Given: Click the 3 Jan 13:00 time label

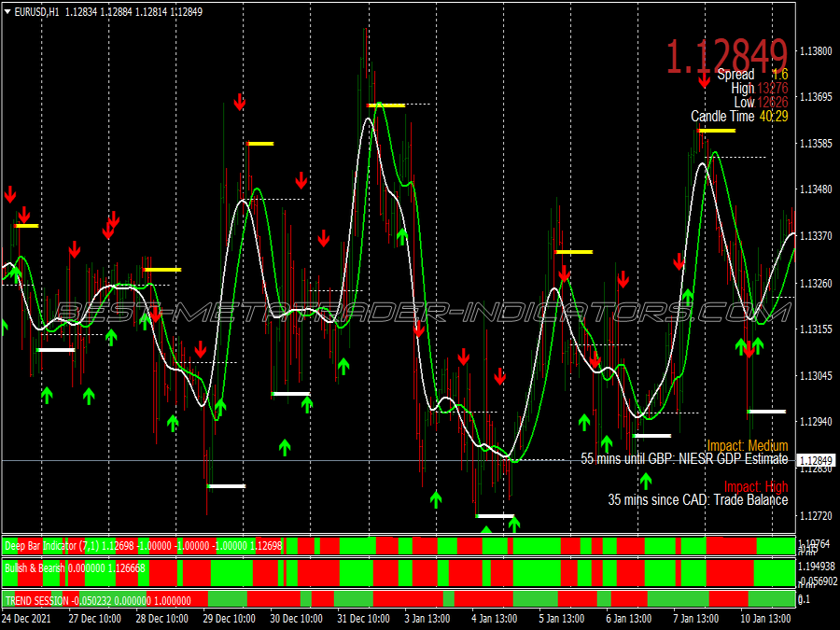Looking at the screenshot, I should click(427, 618).
